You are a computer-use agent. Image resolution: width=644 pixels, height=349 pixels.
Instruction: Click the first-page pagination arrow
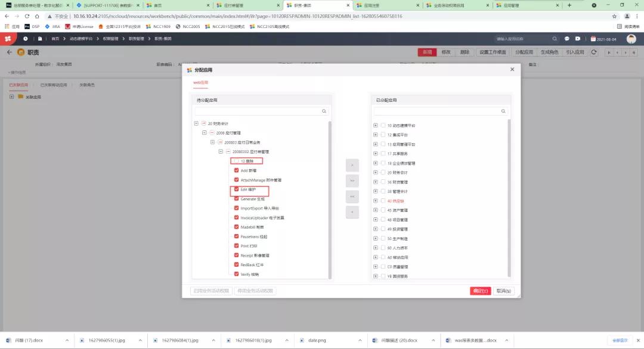(609, 52)
